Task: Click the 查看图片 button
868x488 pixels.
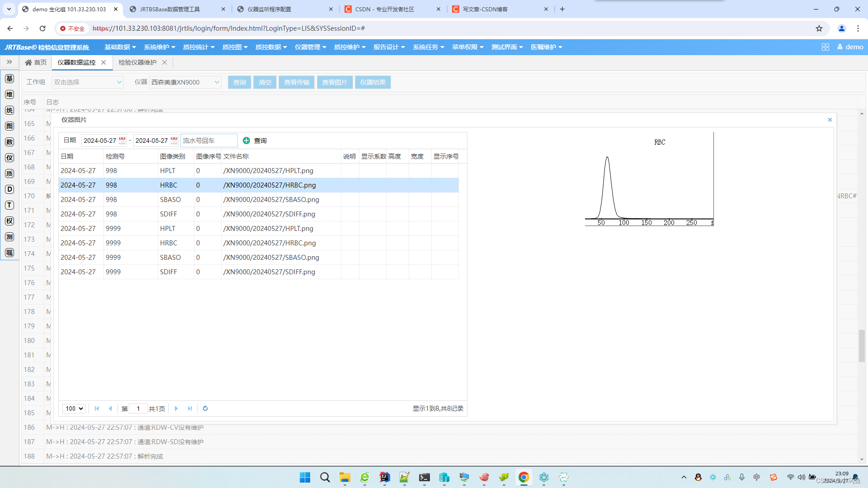Action: (335, 82)
